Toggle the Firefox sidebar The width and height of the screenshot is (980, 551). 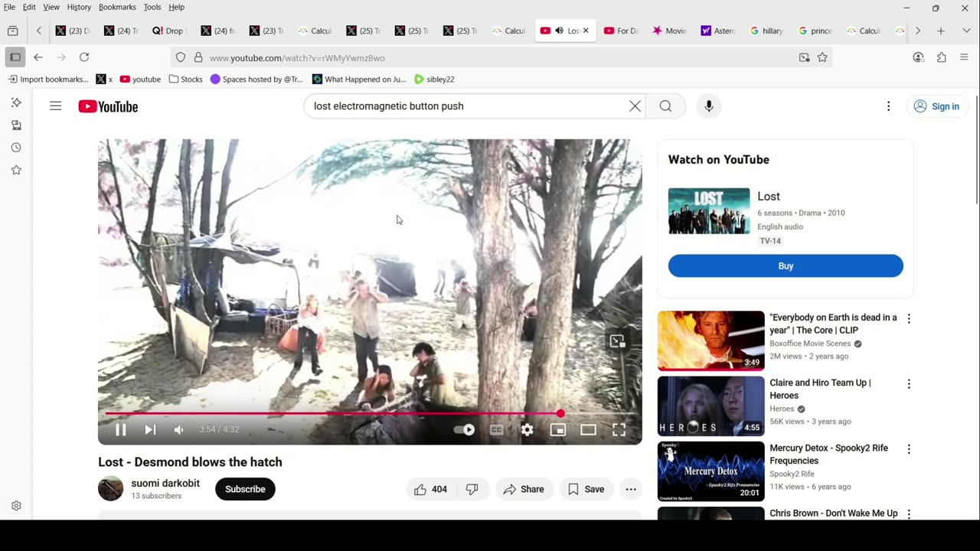coord(15,57)
